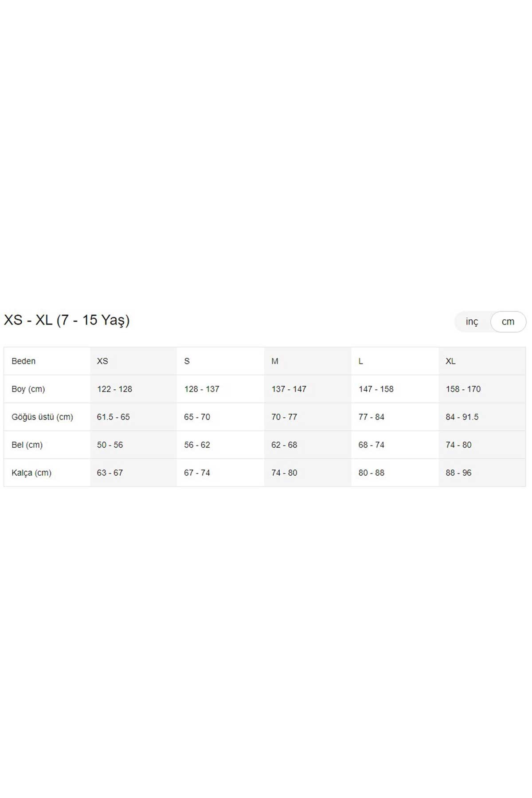Viewport: 532px width, 798px height.
Task: Select the M size column header
Action: [x=275, y=361]
